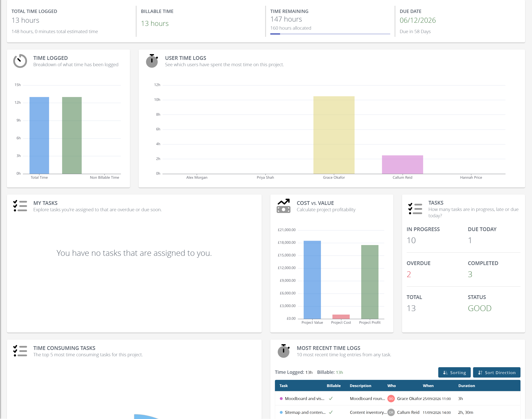Screen dimensions: 532x419
Task: Click the Who column header
Action: point(392,386)
